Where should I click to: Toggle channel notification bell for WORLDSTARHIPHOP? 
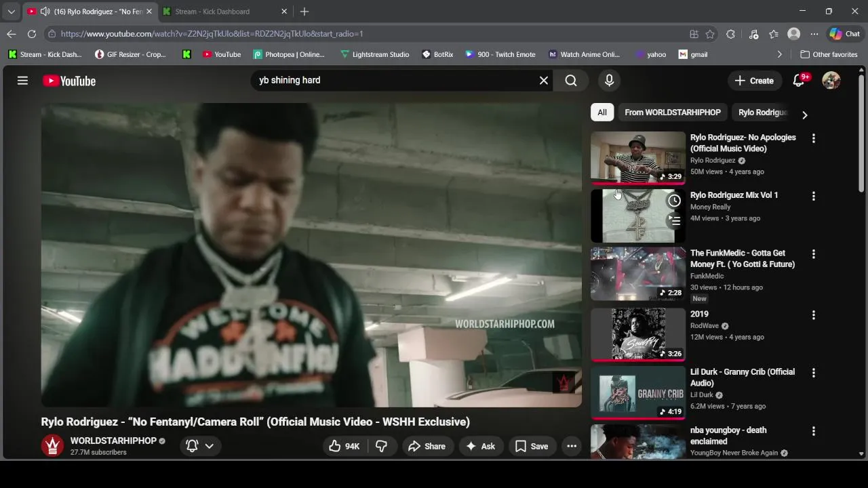[192, 446]
